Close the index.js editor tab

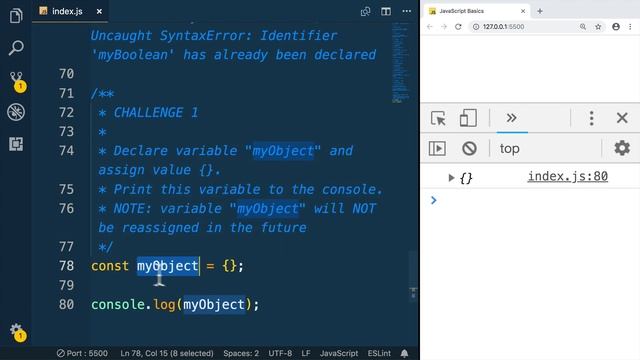pos(99,11)
